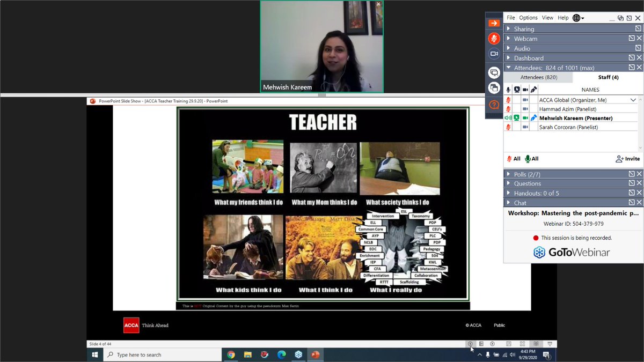Undock the Handouts pane

632,193
